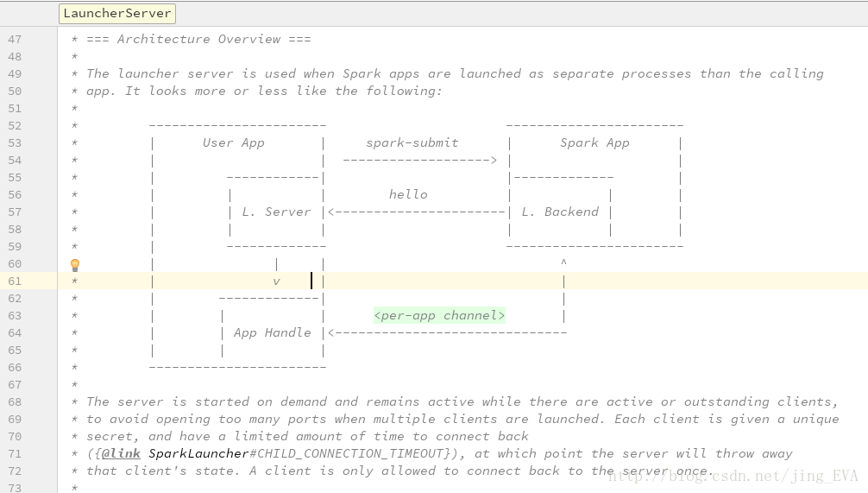Viewport: 868px width, 493px height.
Task: Click the 'spark-submit' diagram label
Action: coord(412,143)
